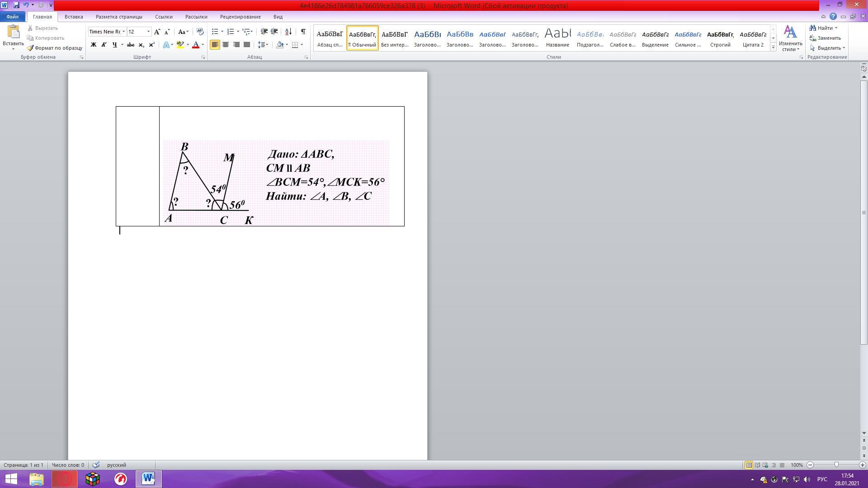868x488 pixels.
Task: Switch to the Вид tab
Action: (278, 17)
